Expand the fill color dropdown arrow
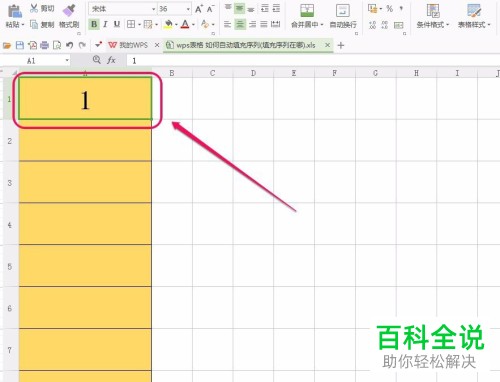Screen dimensions: 500x382 tap(176, 25)
